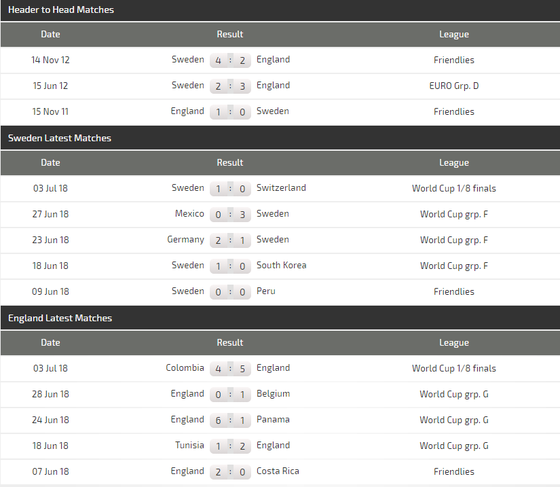Select EURO Grp. D league label
The height and width of the screenshot is (487, 560).
[454, 86]
